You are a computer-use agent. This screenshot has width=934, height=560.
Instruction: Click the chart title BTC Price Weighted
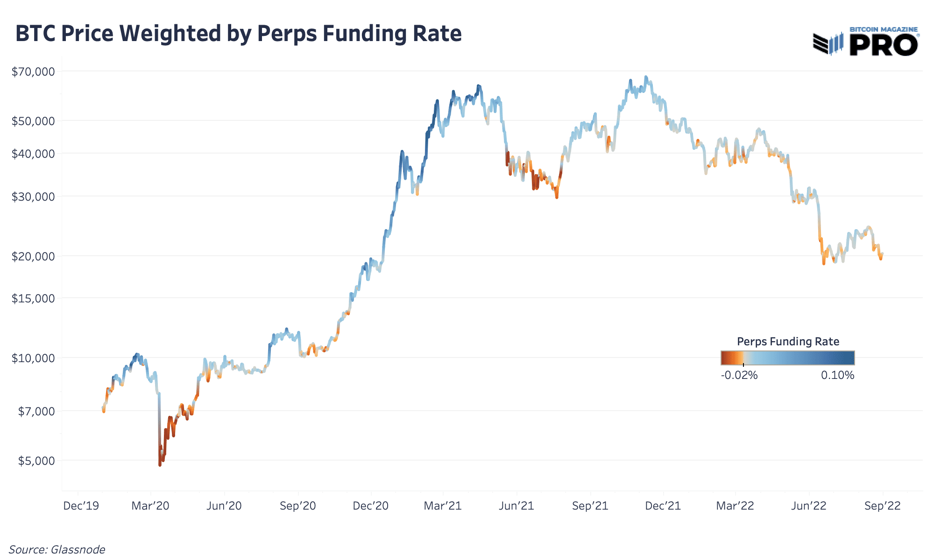point(239,34)
